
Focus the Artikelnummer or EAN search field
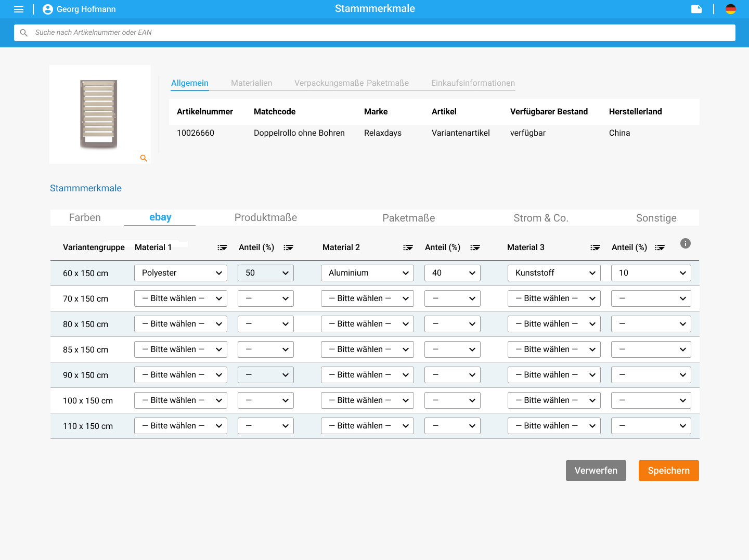pyautogui.click(x=374, y=33)
